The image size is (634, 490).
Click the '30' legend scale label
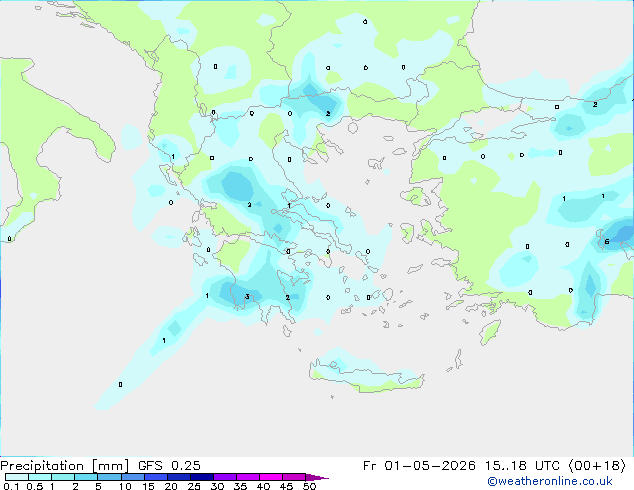(217, 486)
